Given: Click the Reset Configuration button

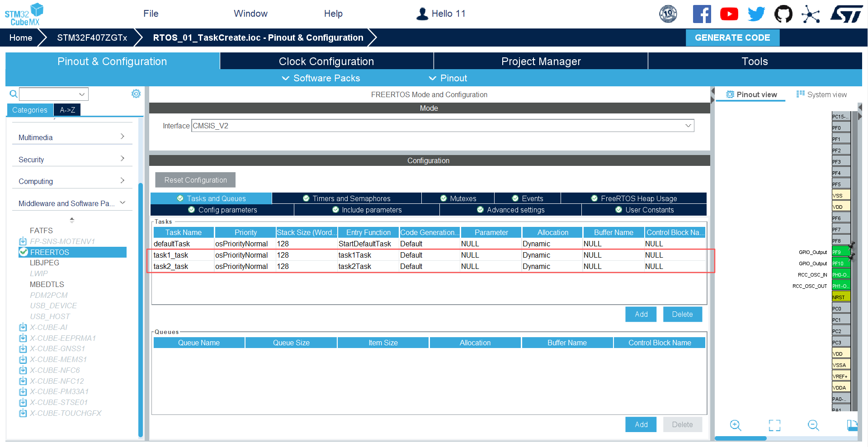Looking at the screenshot, I should [195, 180].
